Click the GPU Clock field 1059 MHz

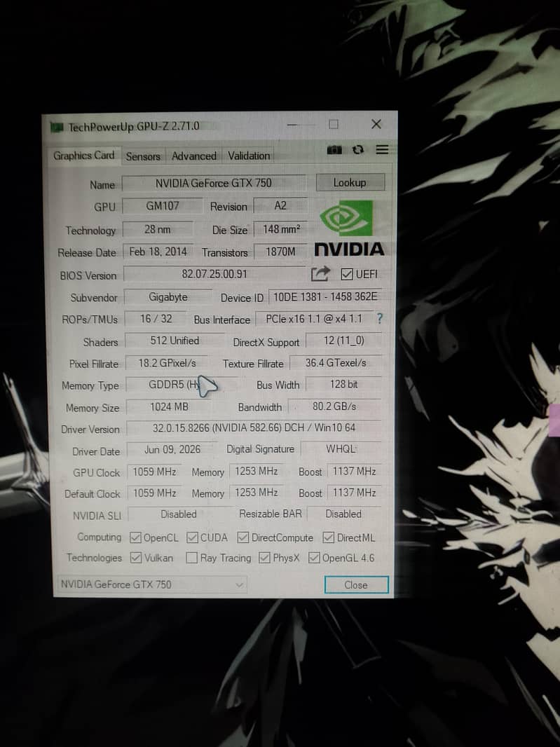pyautogui.click(x=154, y=472)
